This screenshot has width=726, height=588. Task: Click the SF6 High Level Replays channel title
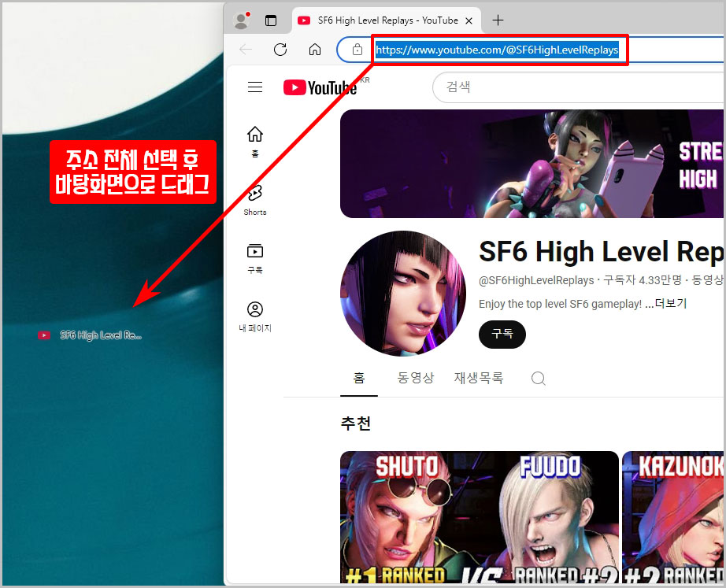(x=601, y=253)
